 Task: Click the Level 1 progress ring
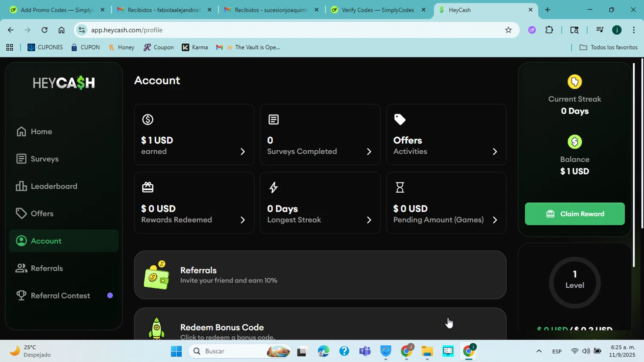[574, 282]
